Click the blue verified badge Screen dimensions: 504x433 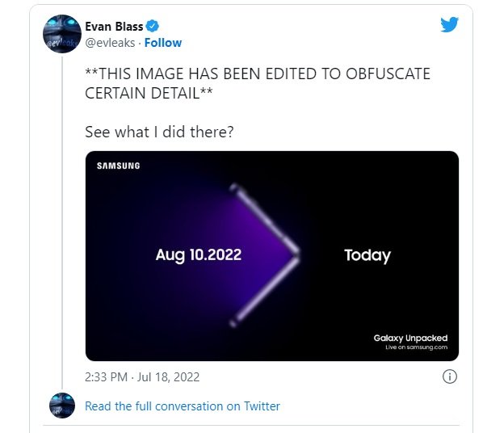point(153,26)
